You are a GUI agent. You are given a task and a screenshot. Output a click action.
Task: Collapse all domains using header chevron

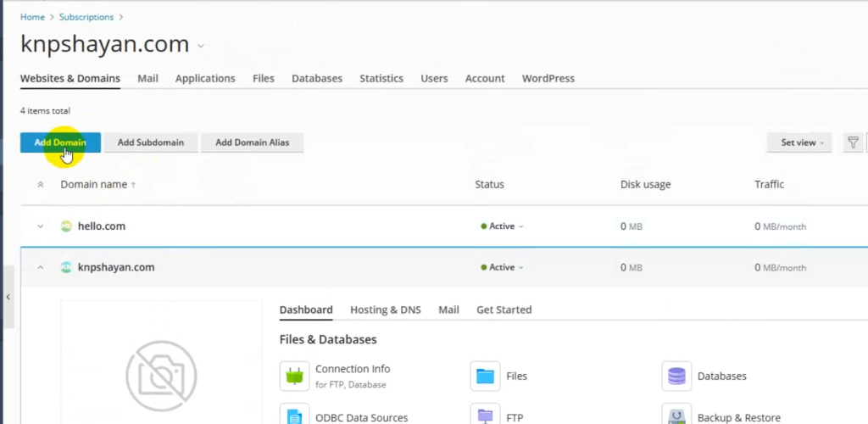[x=40, y=185]
